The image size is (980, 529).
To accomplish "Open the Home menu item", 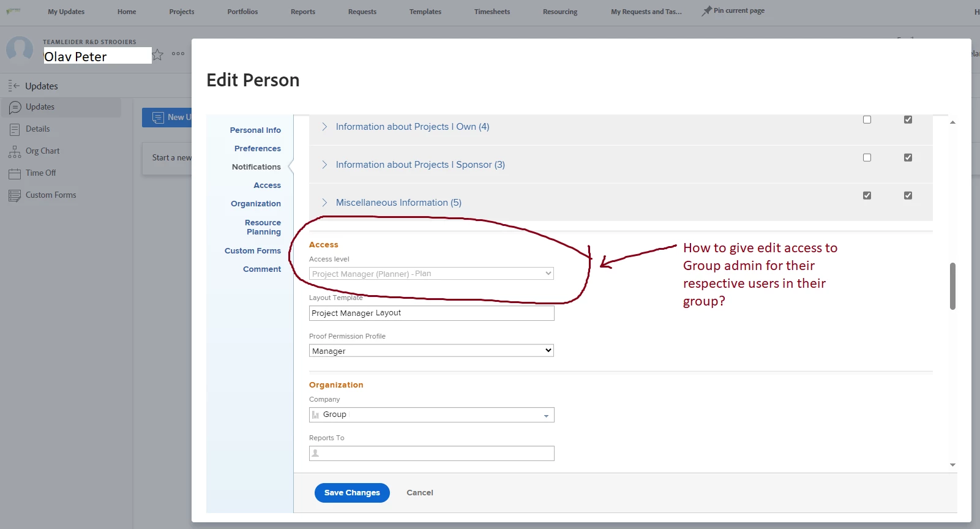I will (x=127, y=12).
